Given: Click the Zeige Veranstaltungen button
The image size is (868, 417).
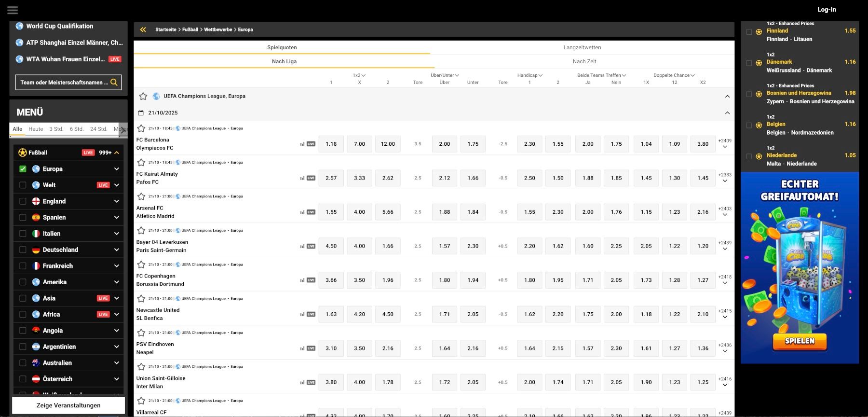Looking at the screenshot, I should click(68, 405).
